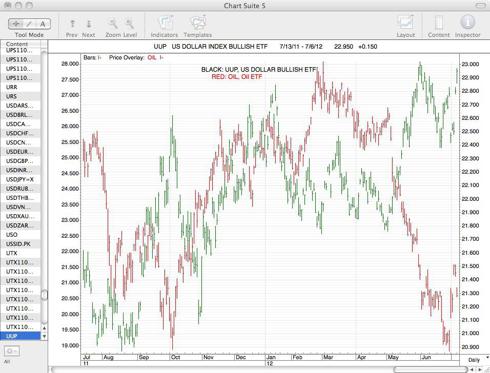Image resolution: width=490 pixels, height=373 pixels.
Task: Open the Inspector panel
Action: (468, 27)
